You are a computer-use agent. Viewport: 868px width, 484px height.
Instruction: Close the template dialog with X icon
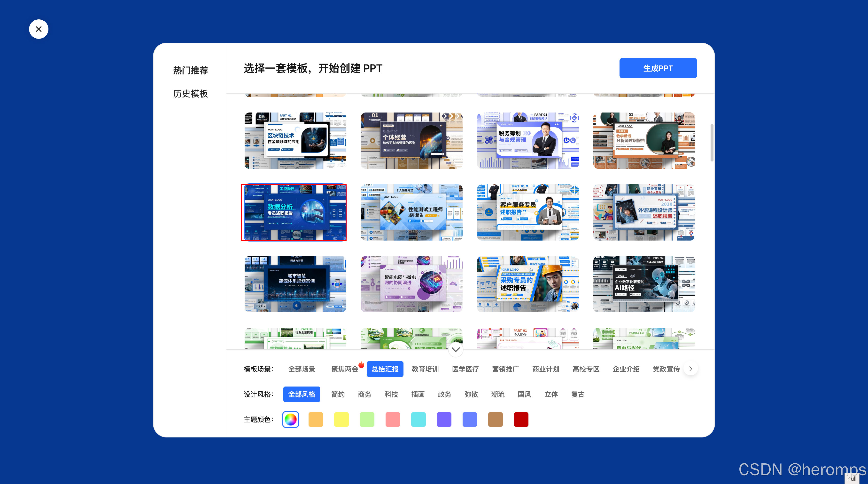point(39,29)
